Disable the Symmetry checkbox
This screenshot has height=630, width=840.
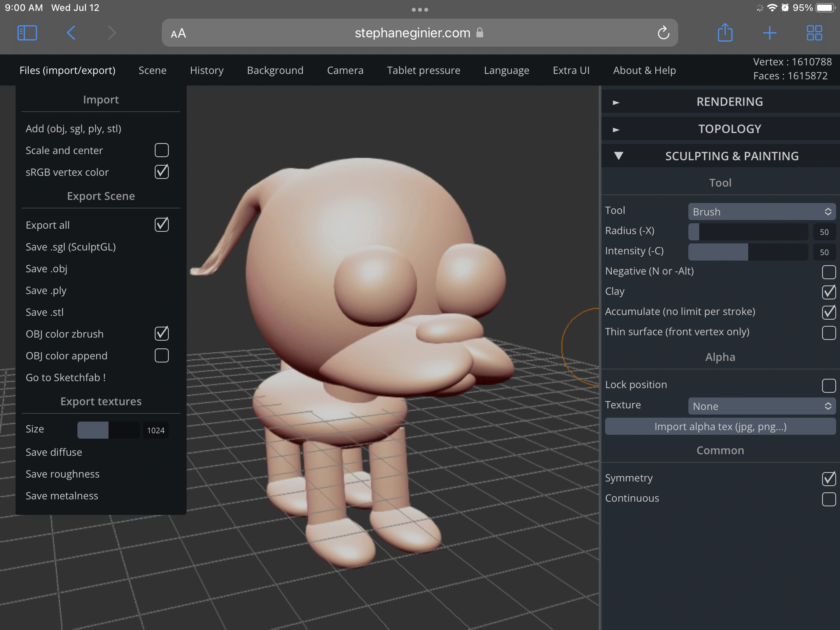tap(828, 478)
